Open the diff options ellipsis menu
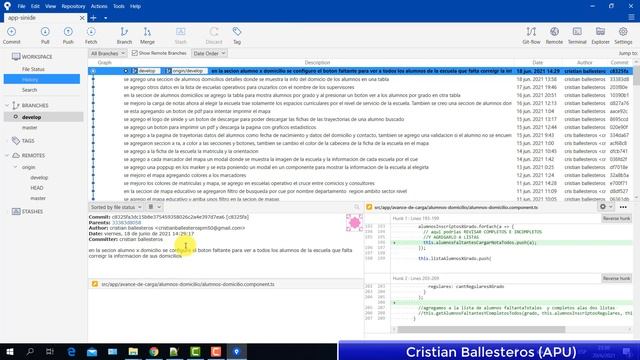640x360 pixels. (623, 207)
